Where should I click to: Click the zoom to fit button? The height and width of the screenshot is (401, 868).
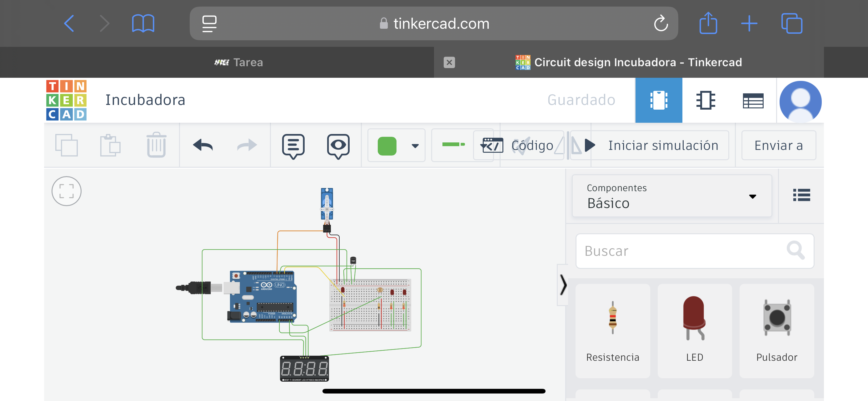pos(66,191)
